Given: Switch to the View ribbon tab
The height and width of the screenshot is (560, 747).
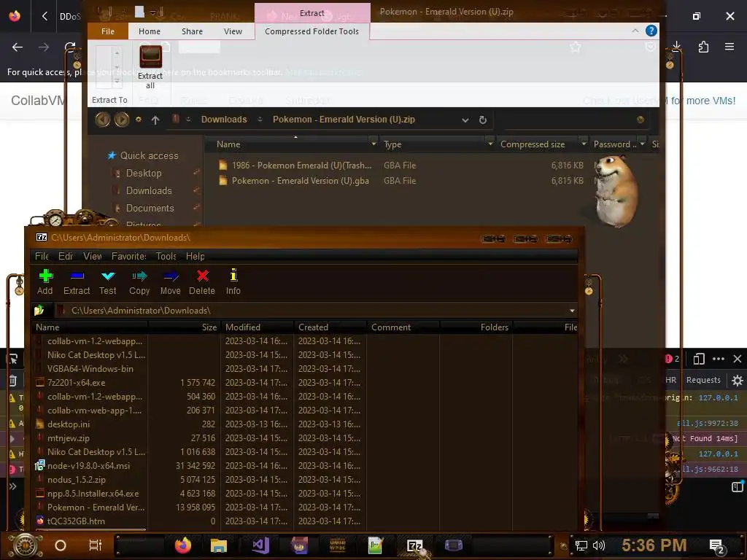Looking at the screenshot, I should [x=233, y=31].
